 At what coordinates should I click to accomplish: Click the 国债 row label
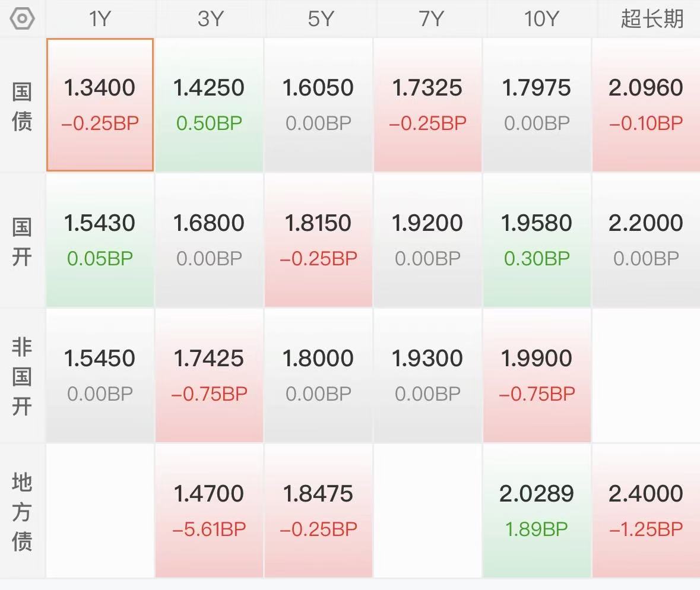pyautogui.click(x=22, y=106)
